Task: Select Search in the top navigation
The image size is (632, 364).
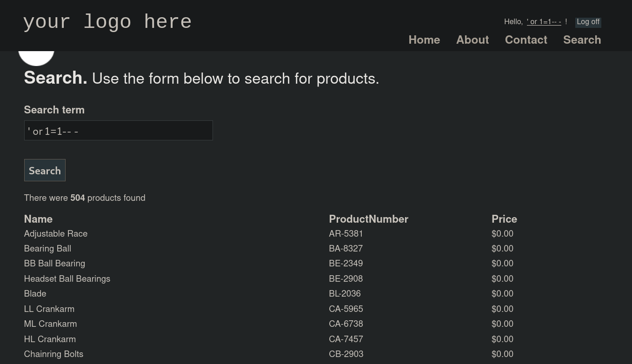Action: [582, 40]
